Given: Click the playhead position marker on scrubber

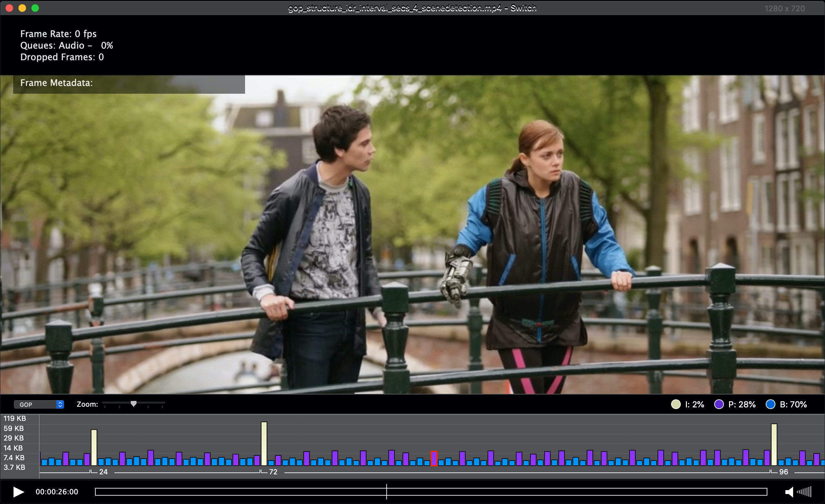Looking at the screenshot, I should 386,492.
